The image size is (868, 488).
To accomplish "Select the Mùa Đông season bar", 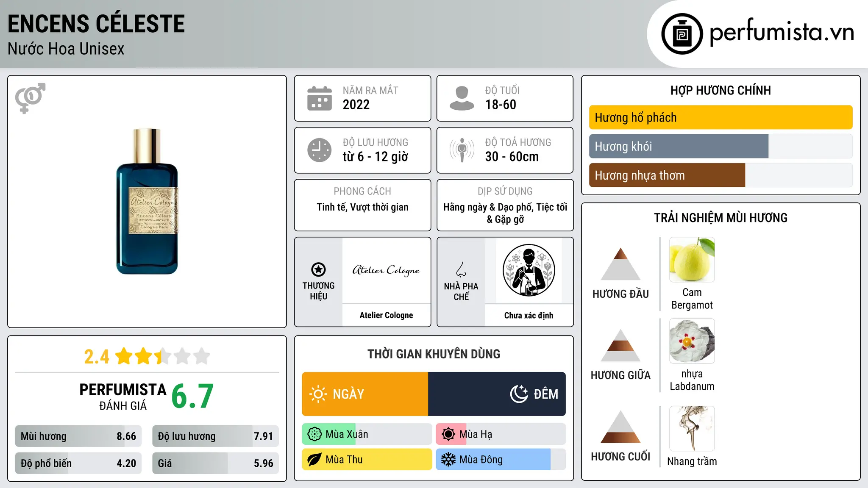I will click(x=501, y=460).
